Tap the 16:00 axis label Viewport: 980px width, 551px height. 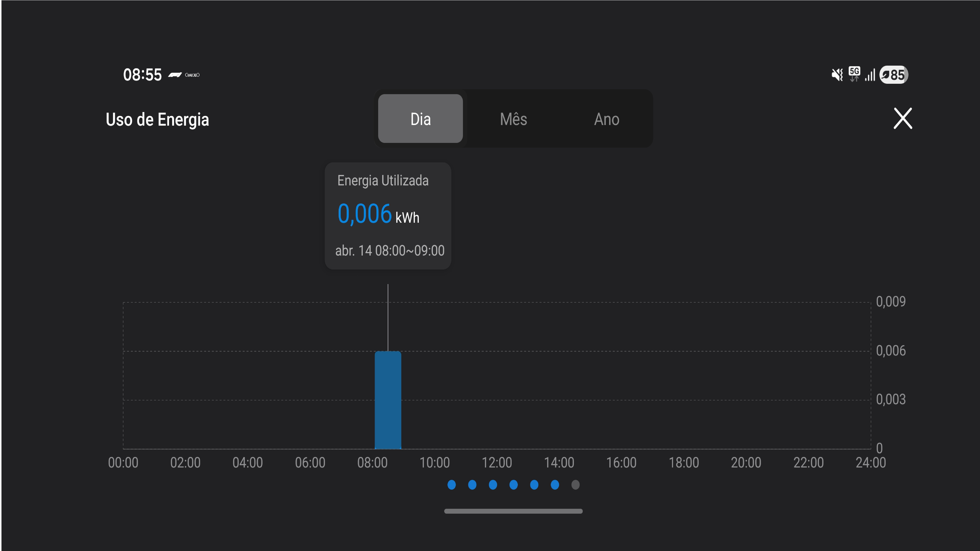(x=621, y=463)
